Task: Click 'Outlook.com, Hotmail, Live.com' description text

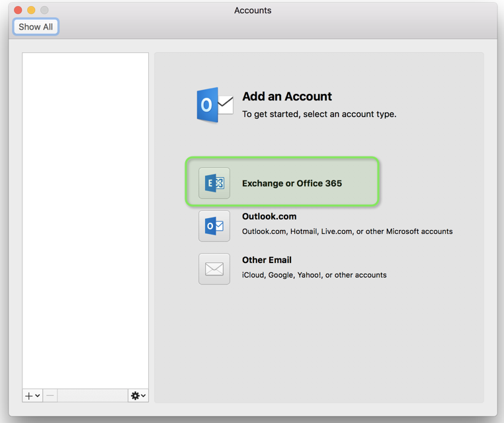Action: (347, 231)
